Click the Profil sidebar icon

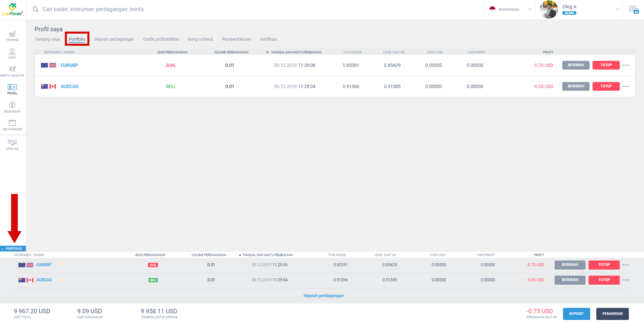(x=12, y=89)
